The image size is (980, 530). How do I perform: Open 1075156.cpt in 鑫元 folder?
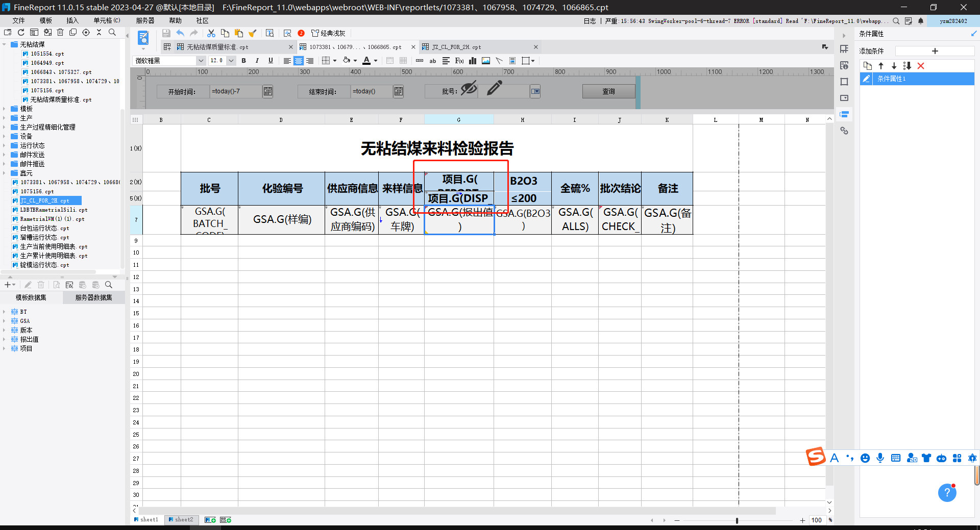pos(37,191)
